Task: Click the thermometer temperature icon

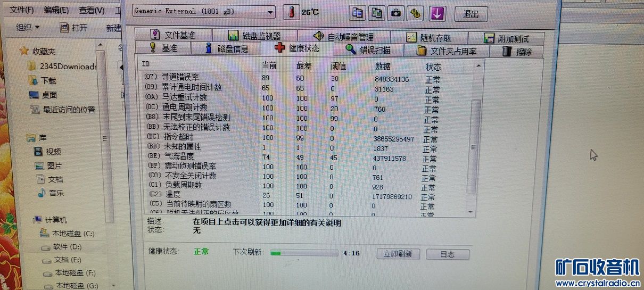Action: 291,12
